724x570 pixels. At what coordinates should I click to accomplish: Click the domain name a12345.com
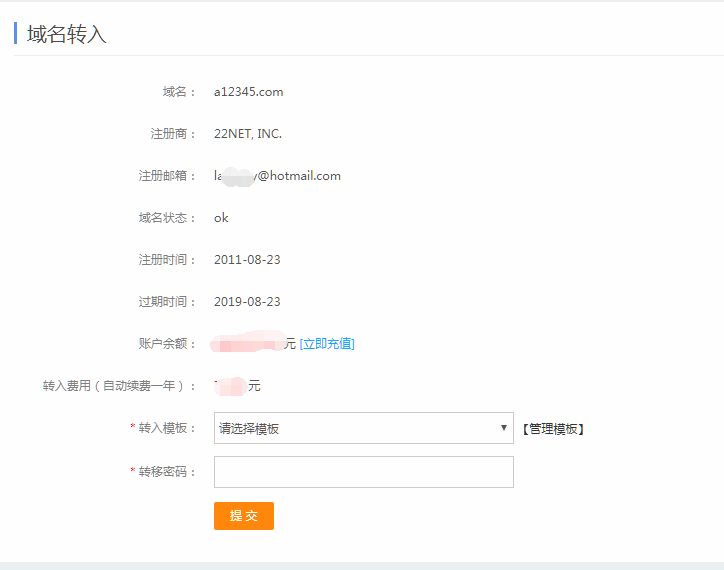(248, 92)
